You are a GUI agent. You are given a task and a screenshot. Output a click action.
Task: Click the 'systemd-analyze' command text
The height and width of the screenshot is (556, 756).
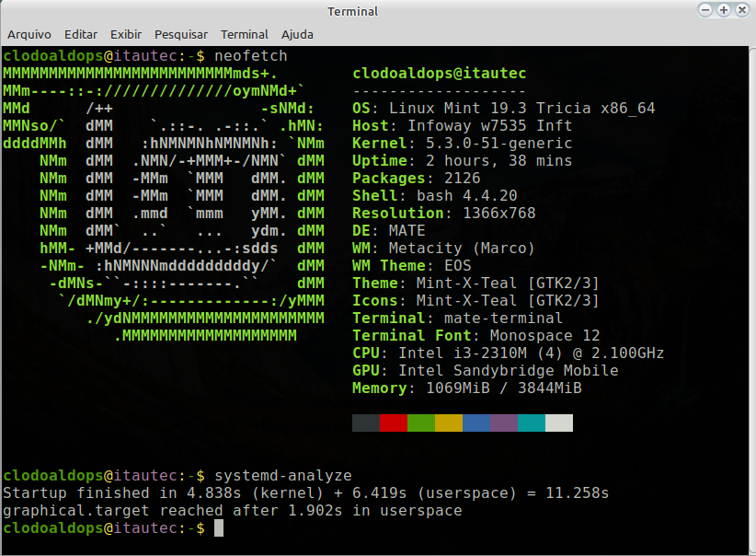coord(283,476)
